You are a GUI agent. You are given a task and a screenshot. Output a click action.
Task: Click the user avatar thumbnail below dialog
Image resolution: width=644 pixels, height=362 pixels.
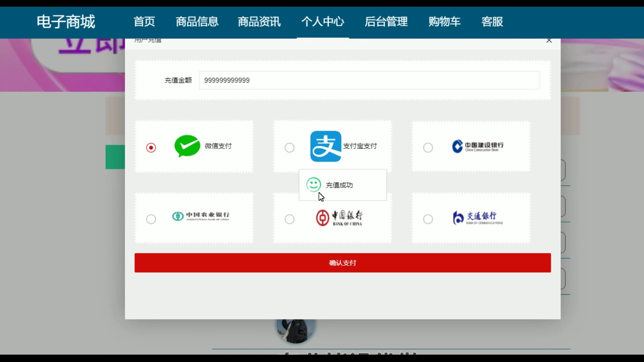pos(296,331)
